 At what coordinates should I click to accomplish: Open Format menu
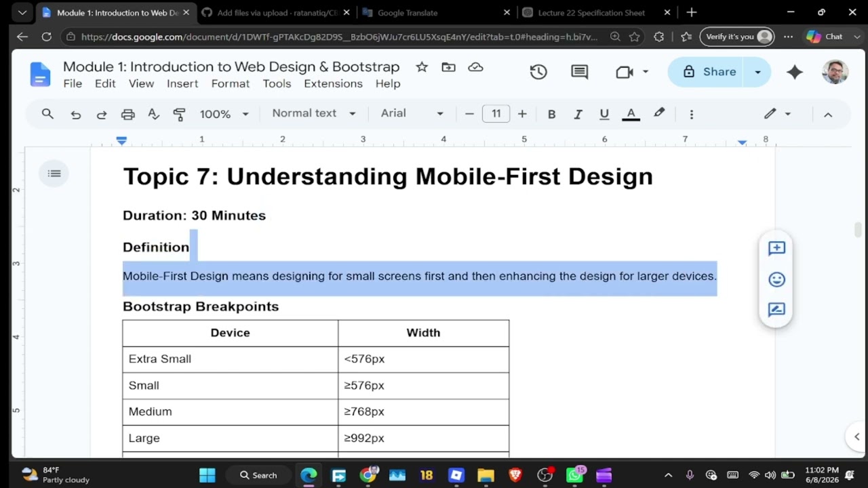[231, 83]
